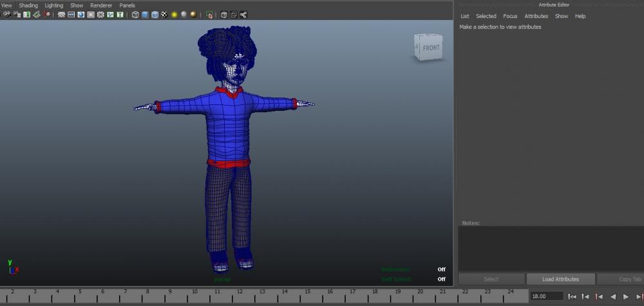This screenshot has width=644, height=306.
Task: Click the Bookmarks icon in panel toolbar
Action: [26, 14]
